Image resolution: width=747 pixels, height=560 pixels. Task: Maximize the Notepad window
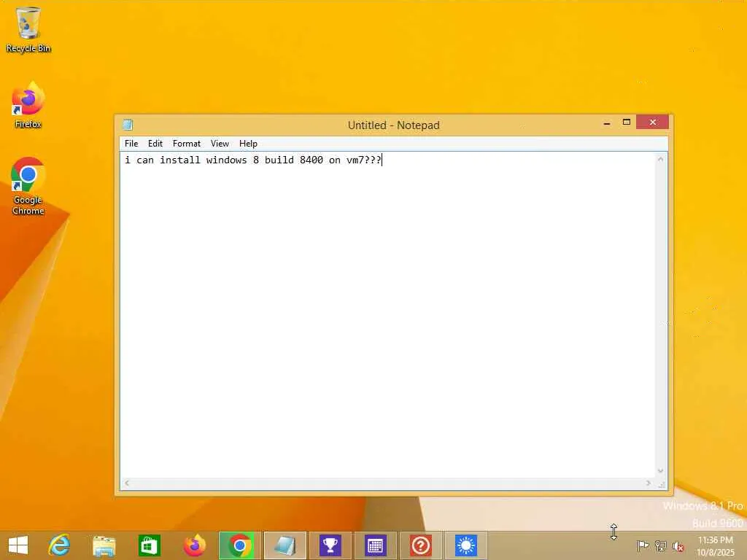coord(627,122)
